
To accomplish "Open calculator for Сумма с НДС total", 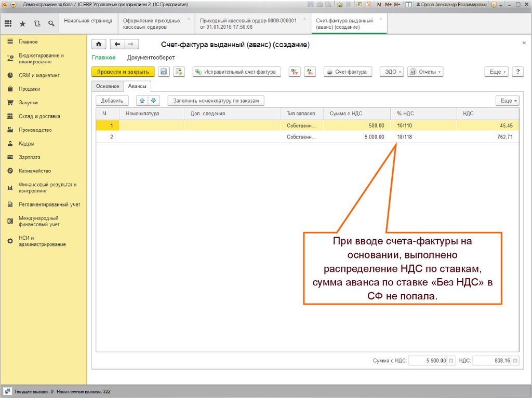I will click(451, 361).
